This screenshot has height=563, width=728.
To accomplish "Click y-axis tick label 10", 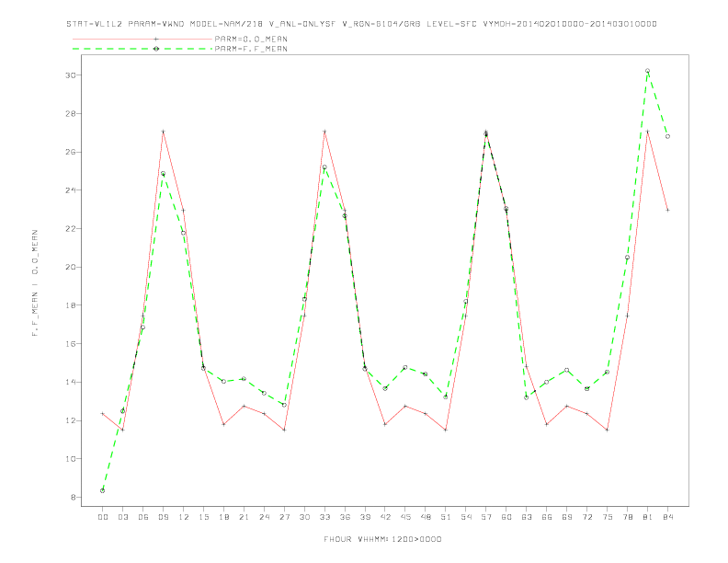I will coord(70,459).
